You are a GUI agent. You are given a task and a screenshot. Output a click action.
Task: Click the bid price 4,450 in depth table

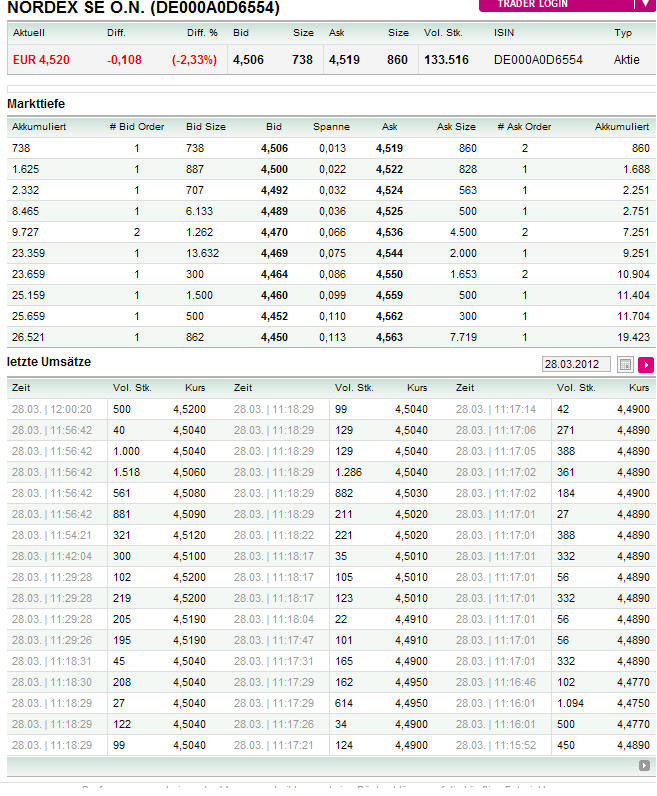pos(274,337)
